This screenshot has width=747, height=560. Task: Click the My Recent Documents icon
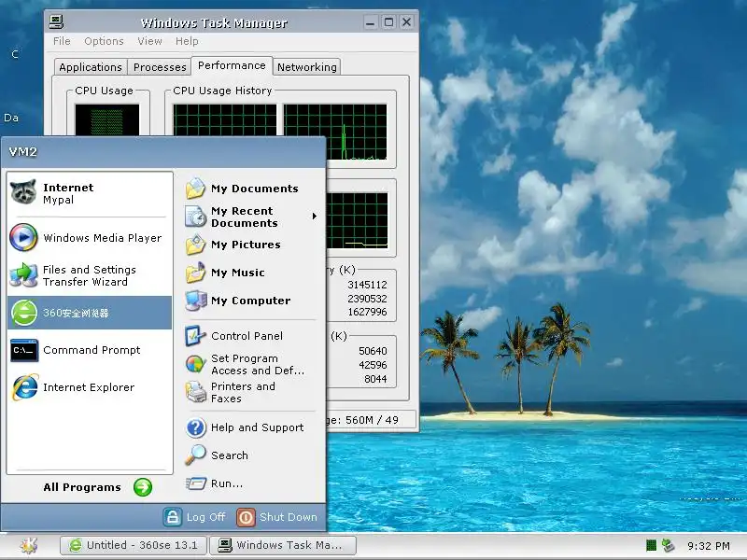[195, 217]
